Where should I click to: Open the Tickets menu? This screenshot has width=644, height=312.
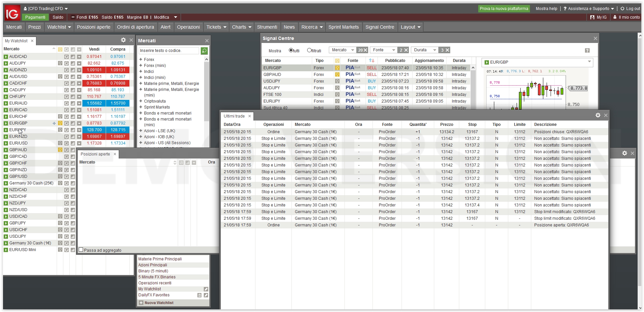pos(216,27)
